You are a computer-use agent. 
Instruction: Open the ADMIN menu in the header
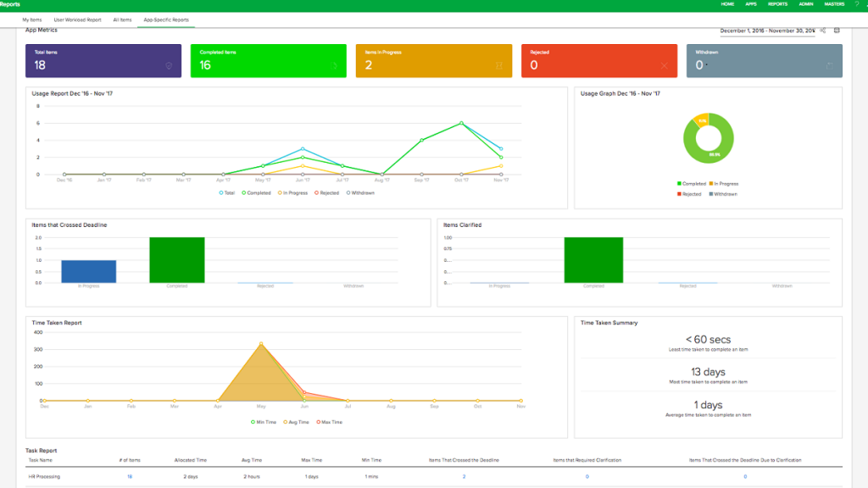pos(806,4)
